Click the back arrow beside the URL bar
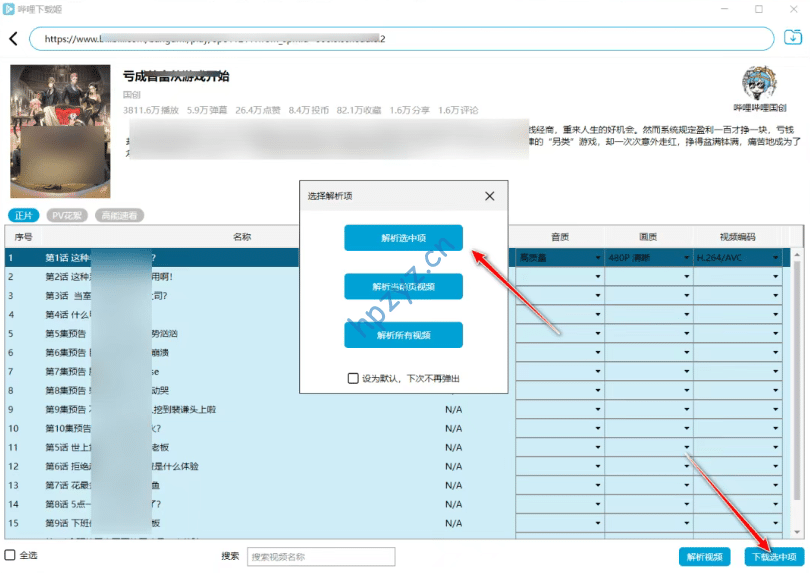Image resolution: width=810 pixels, height=574 pixels. [13, 39]
